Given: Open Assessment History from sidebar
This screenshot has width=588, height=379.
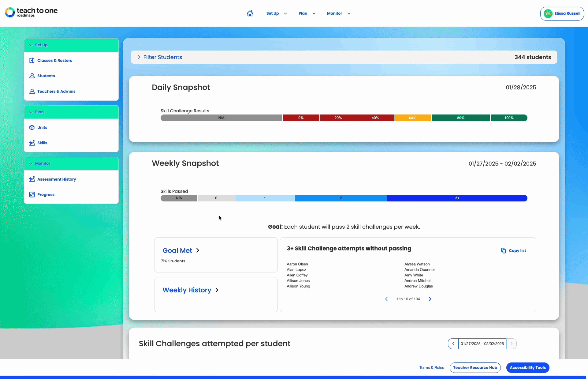Looking at the screenshot, I should pos(57,179).
